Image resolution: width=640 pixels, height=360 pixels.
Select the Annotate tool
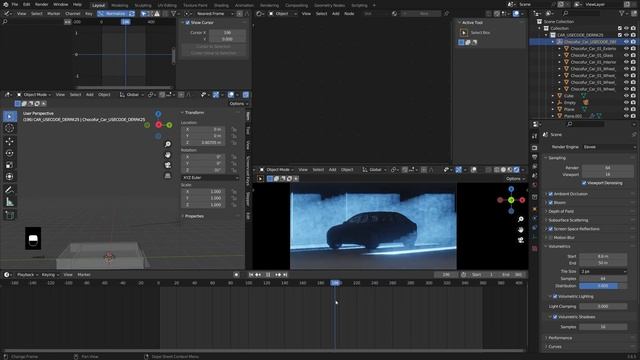click(x=10, y=190)
